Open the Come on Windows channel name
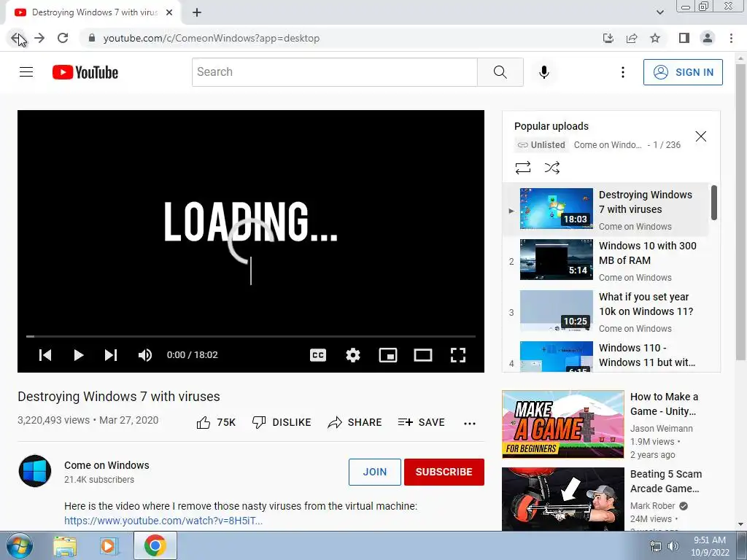 tap(107, 465)
